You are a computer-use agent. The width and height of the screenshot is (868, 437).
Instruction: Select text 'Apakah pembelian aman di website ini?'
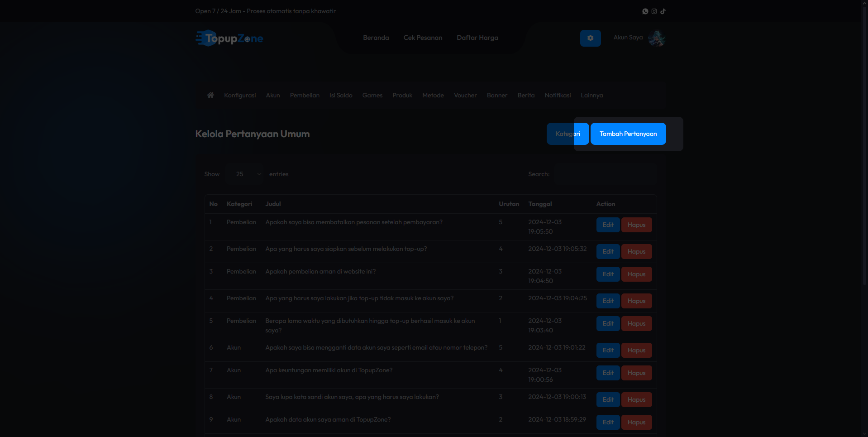point(320,272)
